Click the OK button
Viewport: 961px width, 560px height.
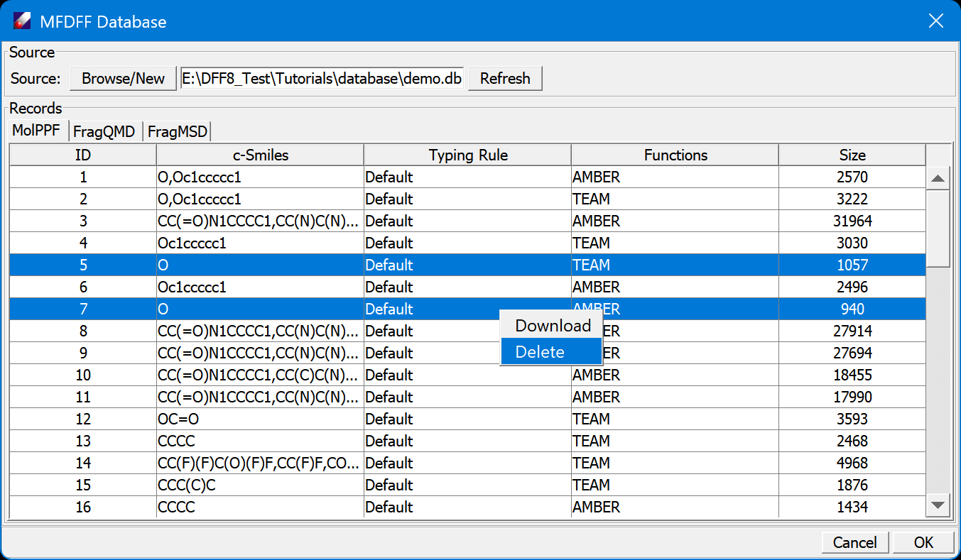(x=923, y=542)
